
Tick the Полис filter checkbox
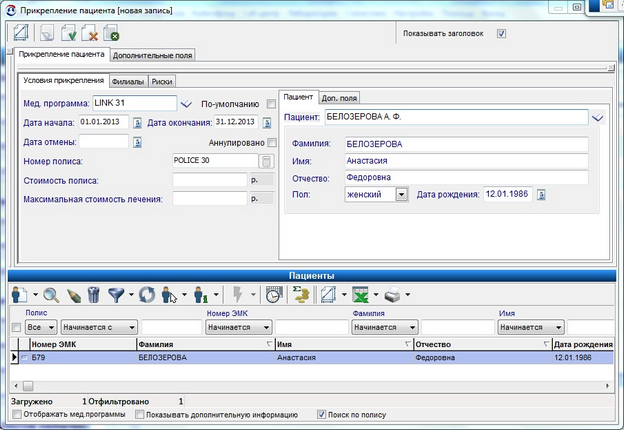pyautogui.click(x=16, y=327)
